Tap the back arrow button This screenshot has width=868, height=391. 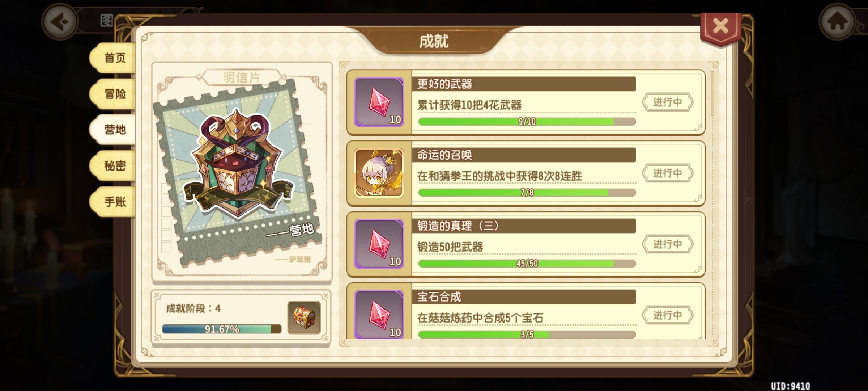(x=60, y=22)
